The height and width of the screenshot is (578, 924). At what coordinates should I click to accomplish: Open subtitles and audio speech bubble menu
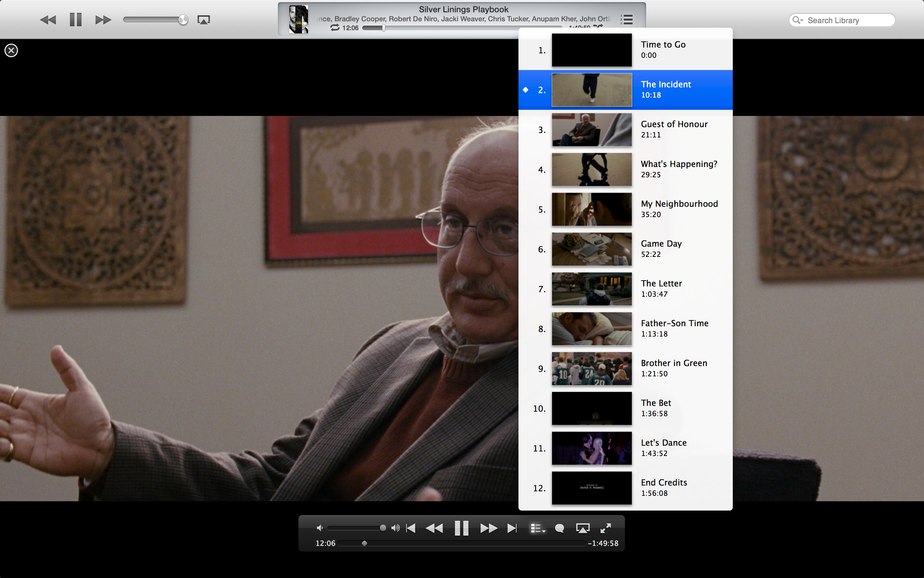pos(559,528)
